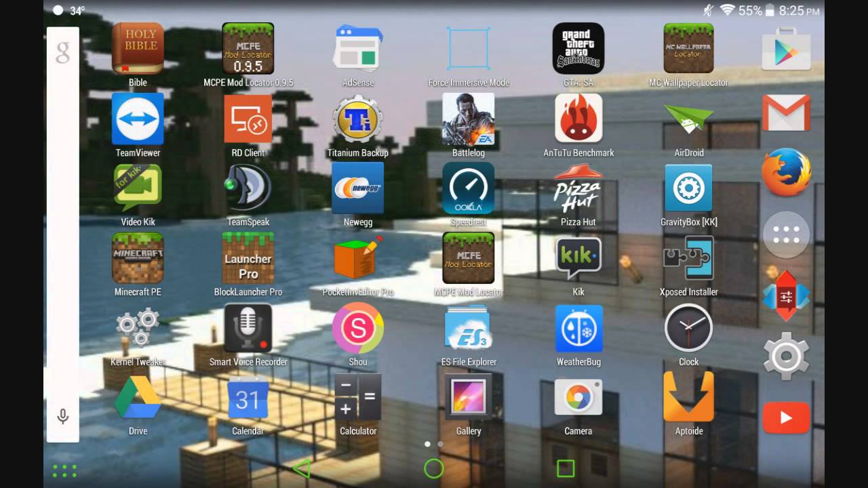This screenshot has height=488, width=868.
Task: Open the Play Store from dock
Action: 787,49
